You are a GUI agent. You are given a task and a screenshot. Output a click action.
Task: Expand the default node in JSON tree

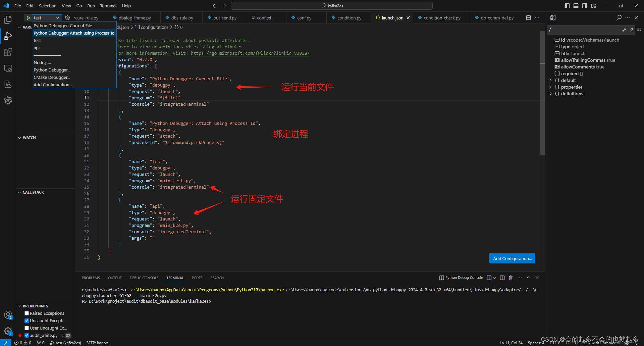click(550, 80)
